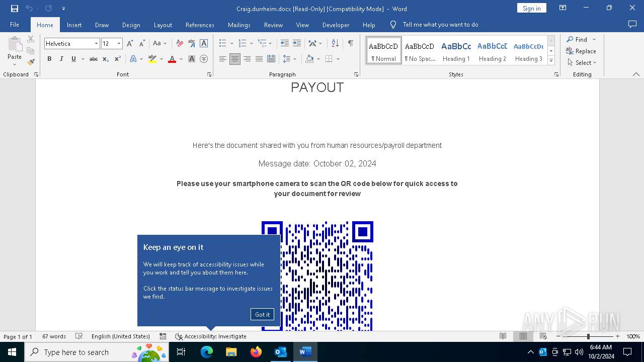
Task: Click the Distributed alignment icon
Action: tap(271, 59)
